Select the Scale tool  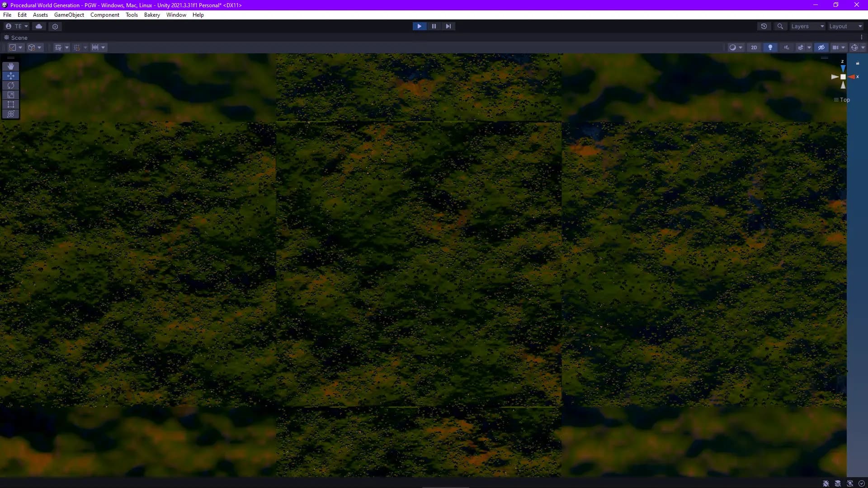pos(11,95)
